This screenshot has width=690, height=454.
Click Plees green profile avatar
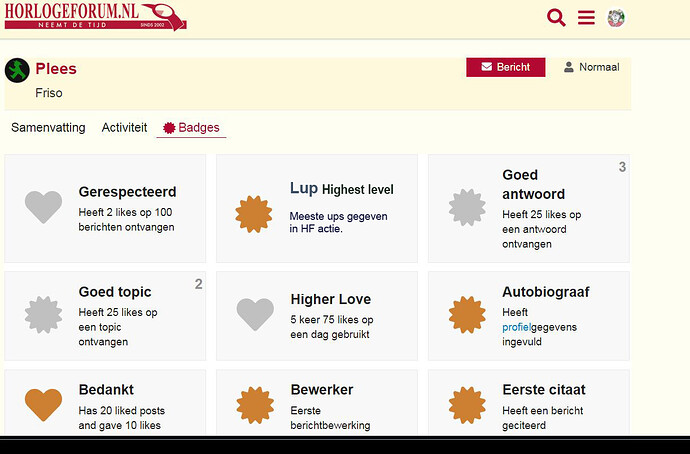(17, 71)
